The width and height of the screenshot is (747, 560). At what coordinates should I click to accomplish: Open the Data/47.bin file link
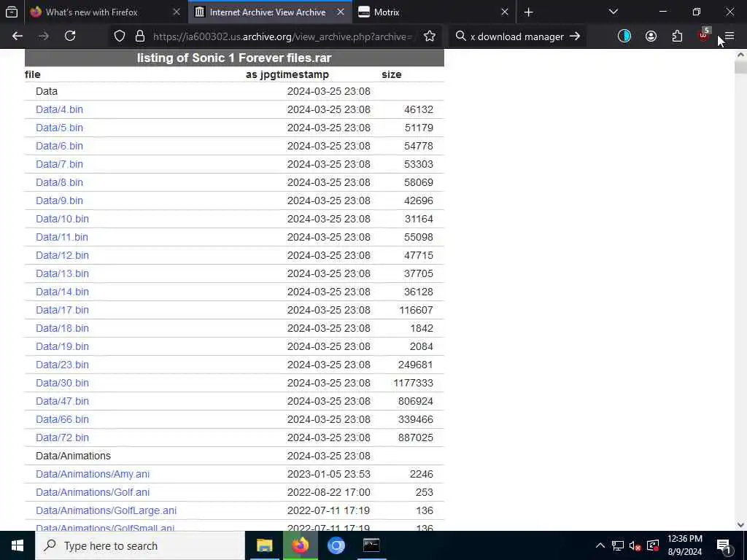pos(63,402)
